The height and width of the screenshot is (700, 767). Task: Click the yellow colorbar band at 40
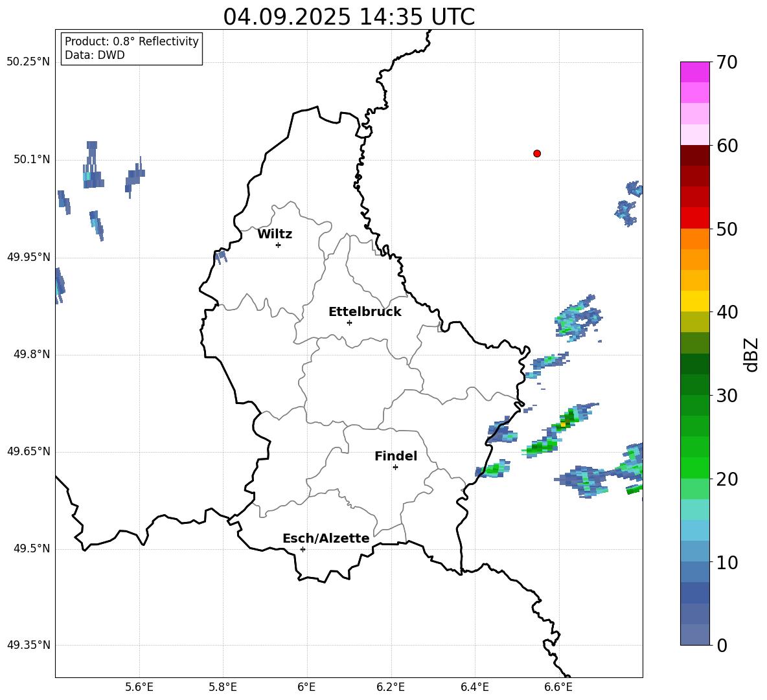694,301
